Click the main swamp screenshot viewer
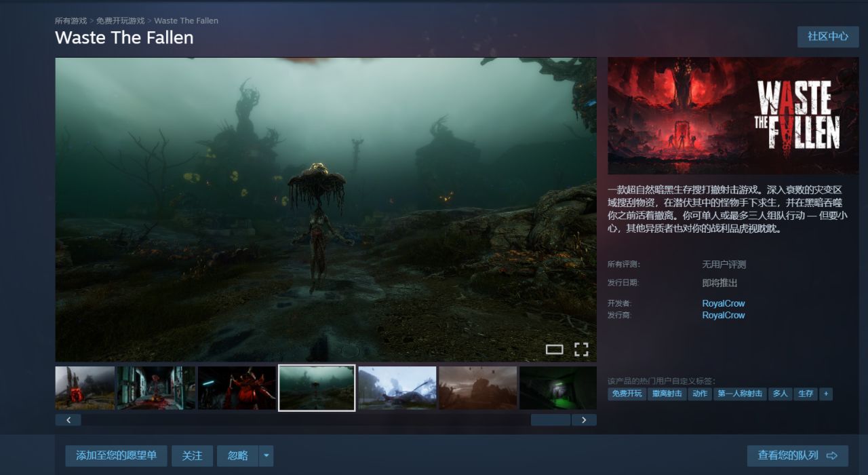This screenshot has height=475, width=868. coord(326,210)
